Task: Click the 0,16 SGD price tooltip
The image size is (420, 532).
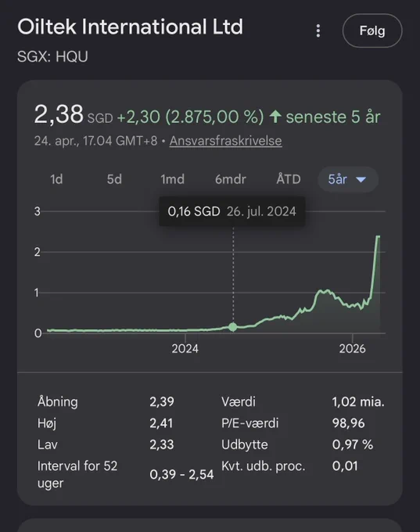Action: pos(232,211)
